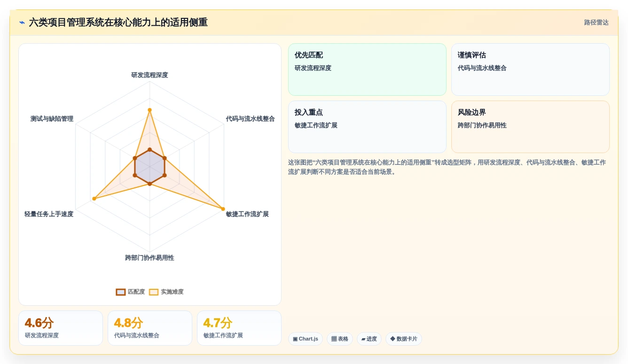Toggle the 实施难度 legend swatch
Screen dimensions: 628x364
coord(154,292)
